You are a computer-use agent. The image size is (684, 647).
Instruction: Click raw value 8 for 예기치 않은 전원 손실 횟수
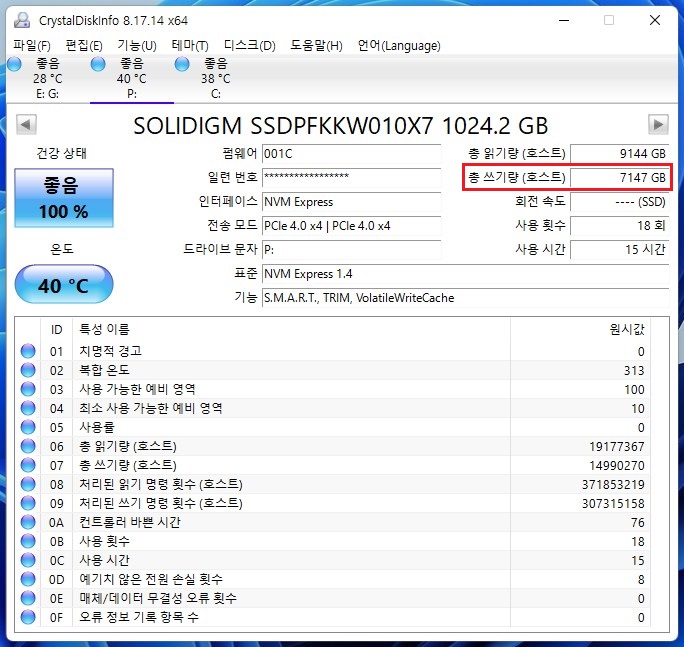641,579
